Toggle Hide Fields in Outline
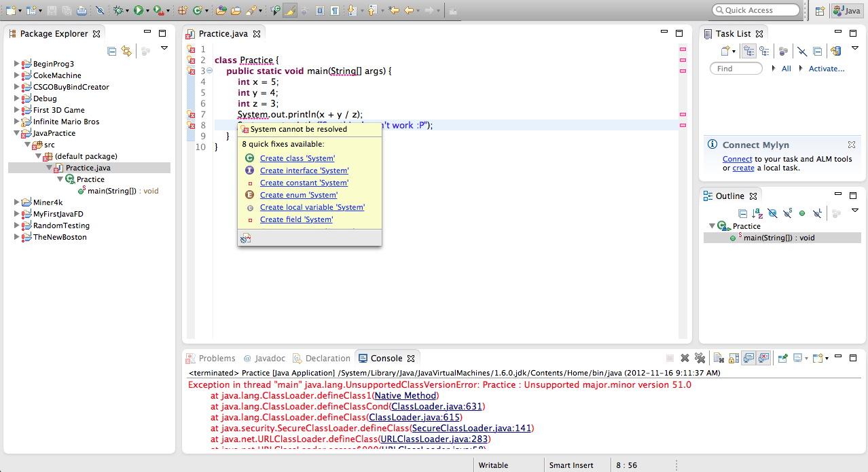This screenshot has height=472, width=868. 772,213
